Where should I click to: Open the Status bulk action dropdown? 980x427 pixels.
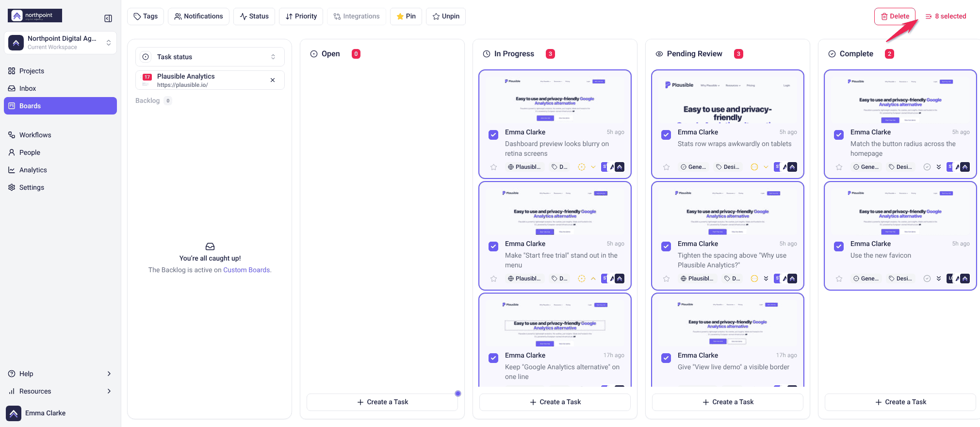[254, 16]
